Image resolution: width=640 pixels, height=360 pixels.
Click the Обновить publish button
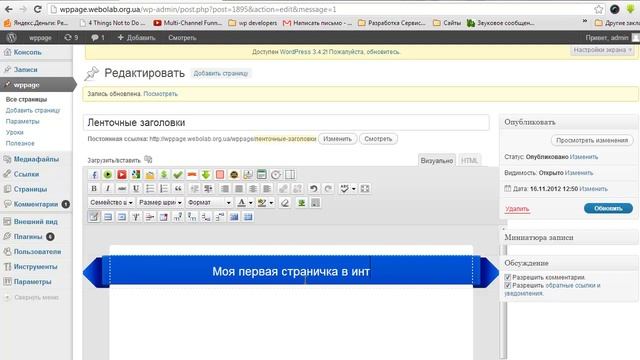[608, 208]
